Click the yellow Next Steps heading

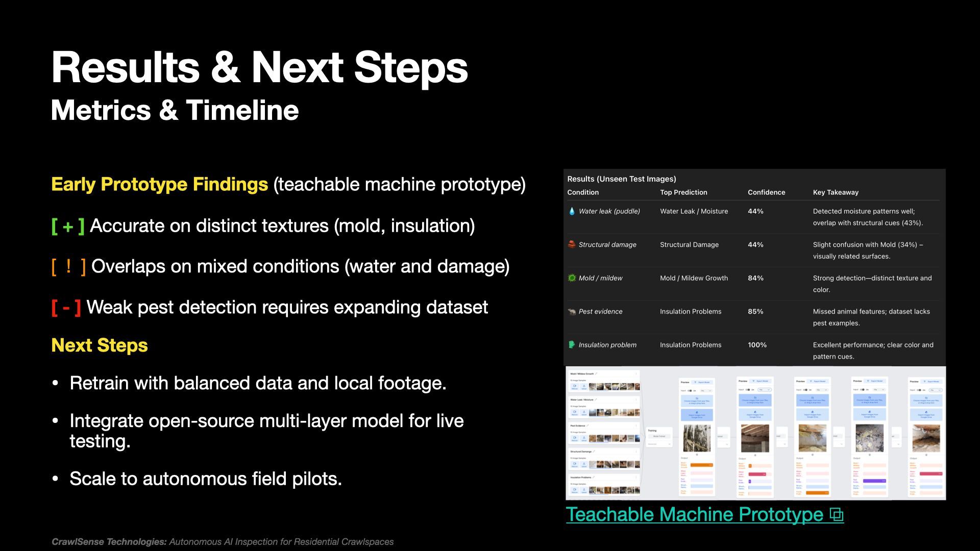(x=100, y=345)
